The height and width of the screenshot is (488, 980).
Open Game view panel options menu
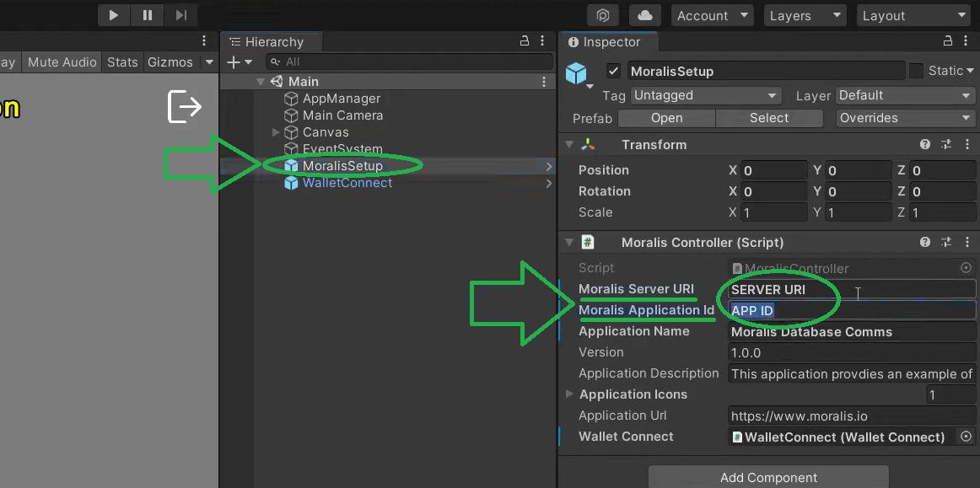[204, 41]
